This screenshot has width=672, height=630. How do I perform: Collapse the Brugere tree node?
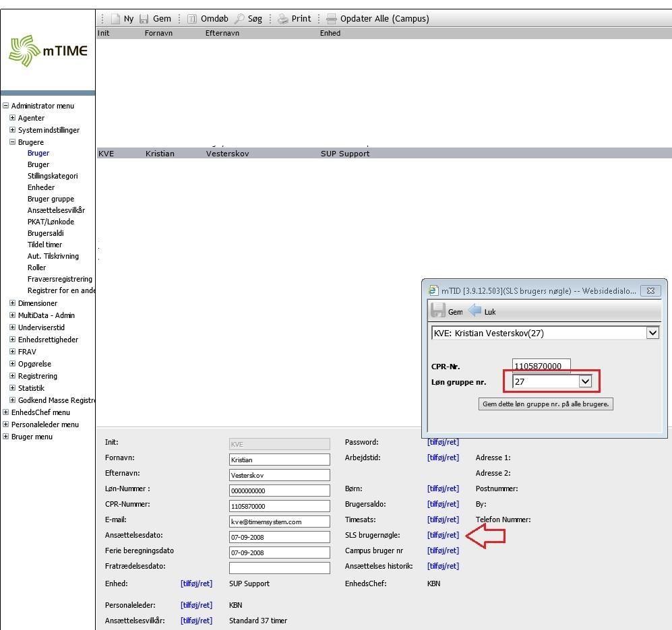click(13, 142)
